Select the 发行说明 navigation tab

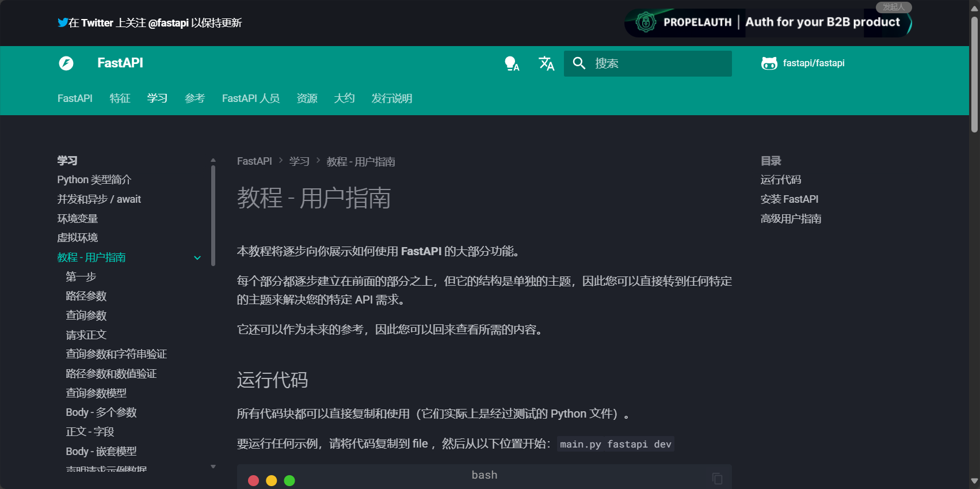[391, 98]
